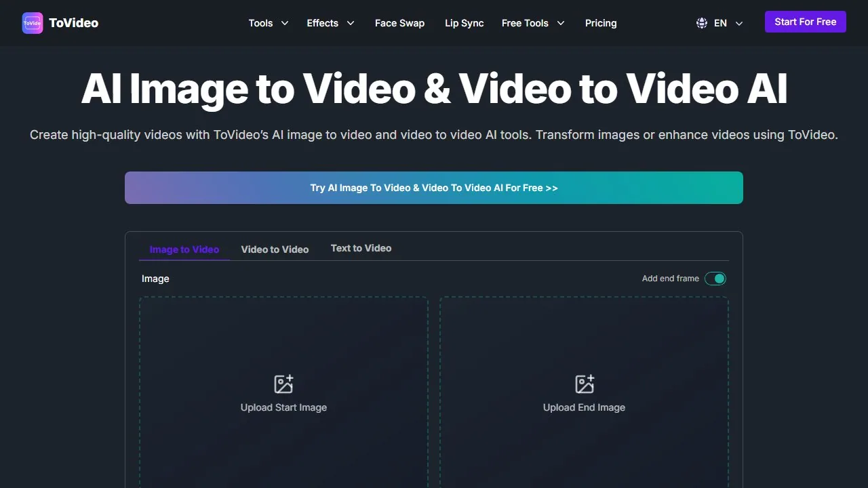Click the Upload Start Image icon

[283, 384]
